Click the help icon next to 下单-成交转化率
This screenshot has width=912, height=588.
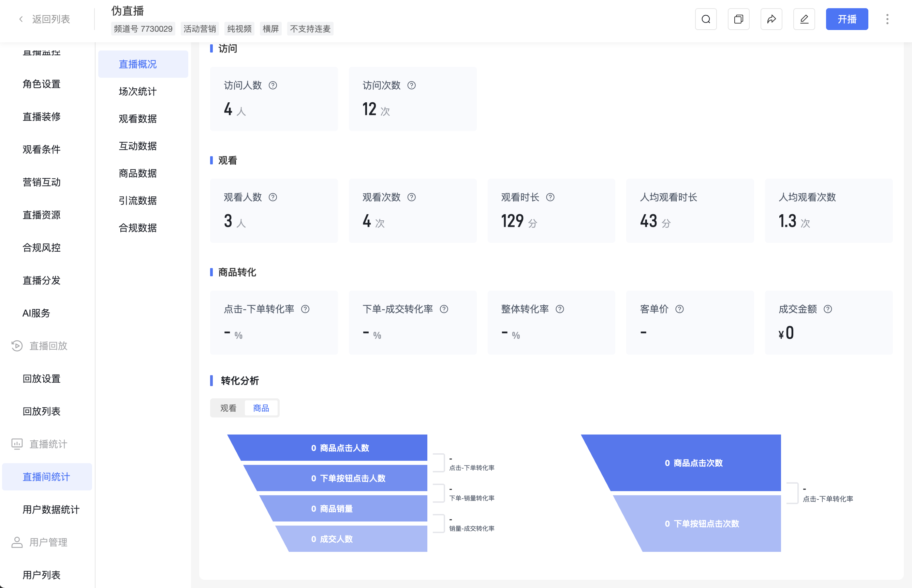pos(444,309)
